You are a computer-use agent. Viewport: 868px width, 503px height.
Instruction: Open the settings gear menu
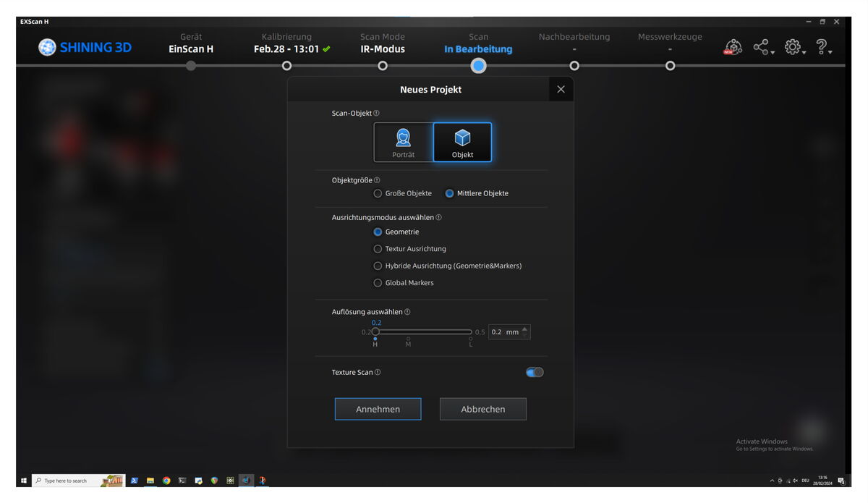point(794,48)
